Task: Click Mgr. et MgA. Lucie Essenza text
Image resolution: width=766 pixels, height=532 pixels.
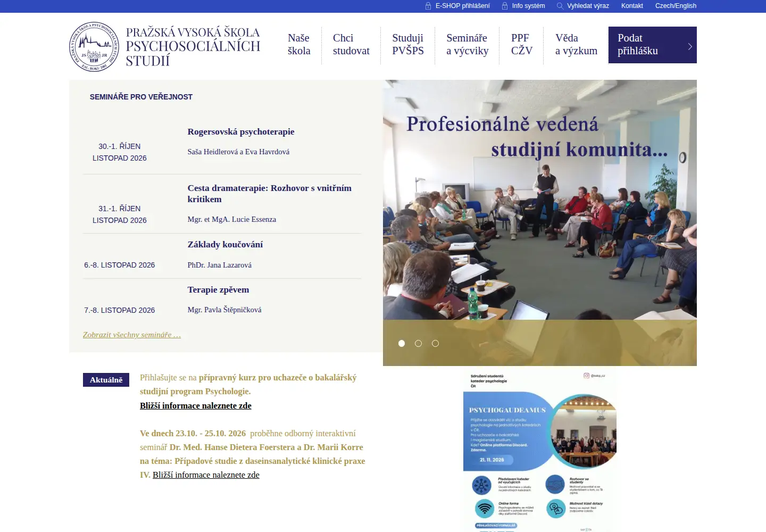Action: pyautogui.click(x=232, y=219)
